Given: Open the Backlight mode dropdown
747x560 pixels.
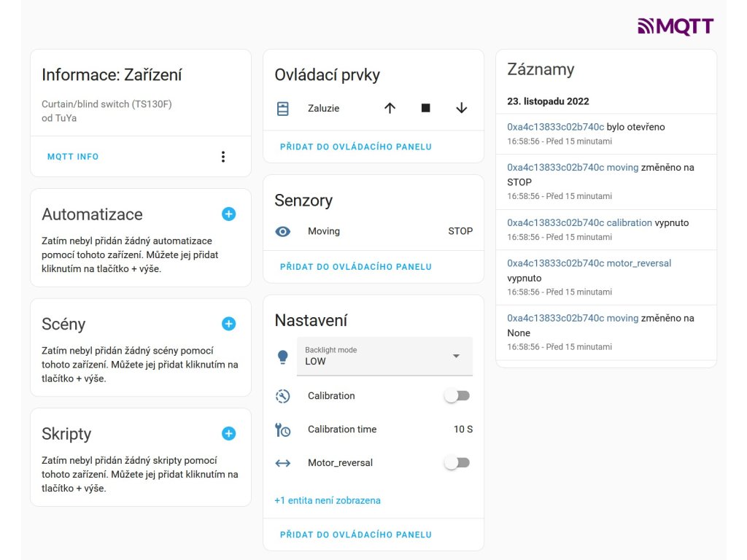Looking at the screenshot, I should coord(384,356).
